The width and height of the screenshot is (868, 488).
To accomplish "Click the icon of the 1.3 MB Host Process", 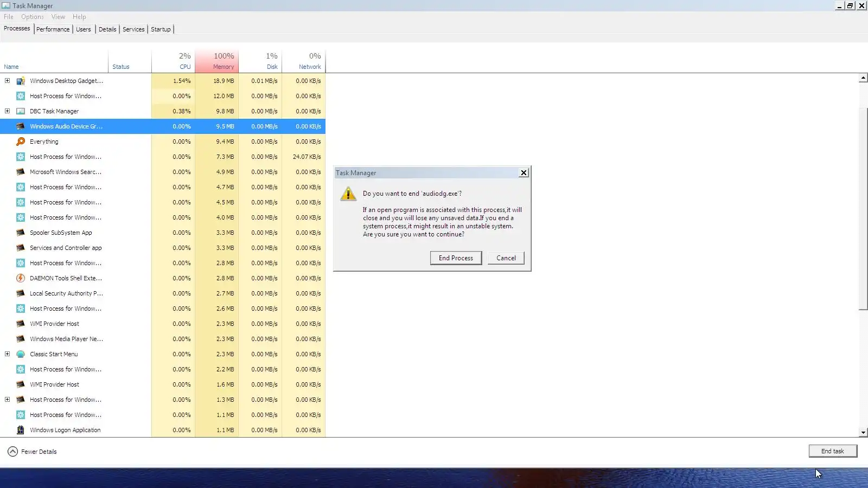I will click(x=21, y=400).
